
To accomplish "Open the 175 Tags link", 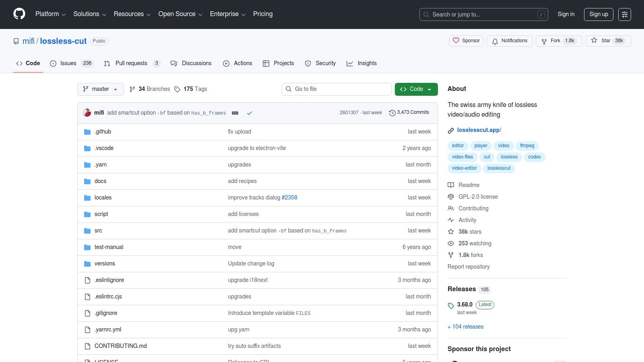I will click(191, 89).
